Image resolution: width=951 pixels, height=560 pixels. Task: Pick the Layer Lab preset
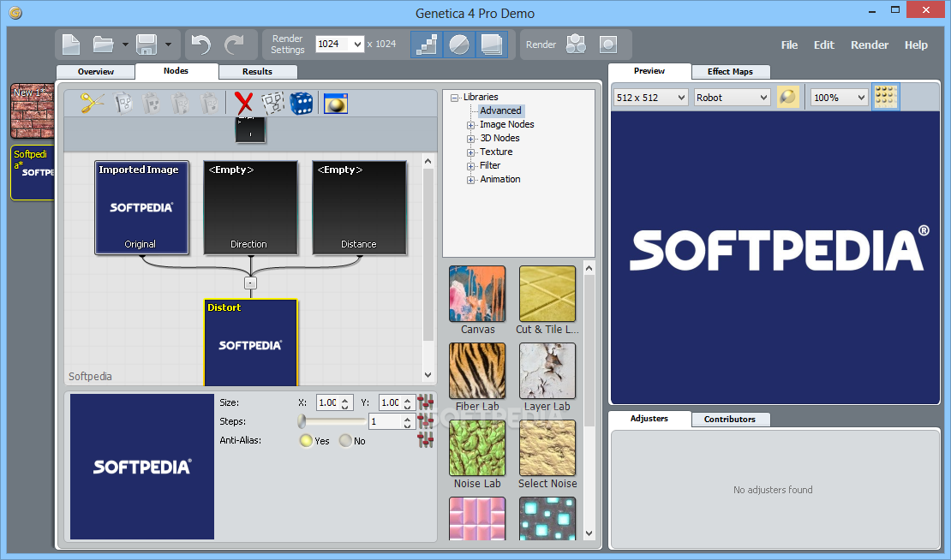pyautogui.click(x=547, y=371)
